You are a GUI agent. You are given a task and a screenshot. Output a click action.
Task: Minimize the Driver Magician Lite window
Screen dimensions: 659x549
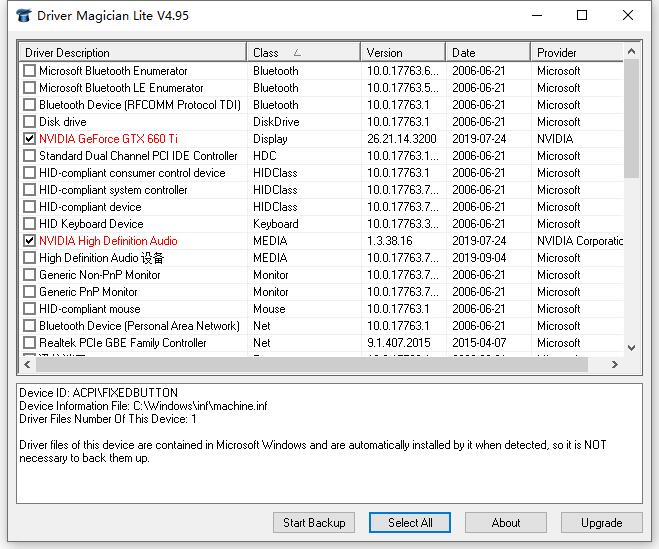[x=537, y=16]
